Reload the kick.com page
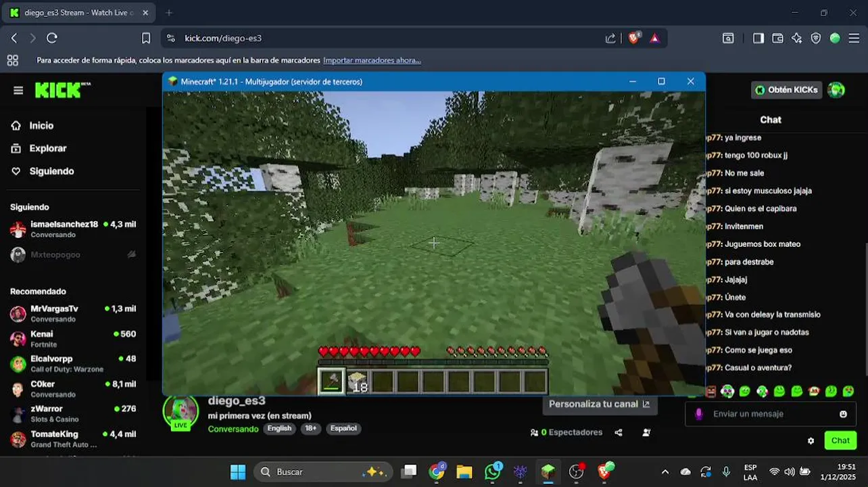The height and width of the screenshot is (487, 868). tap(52, 39)
